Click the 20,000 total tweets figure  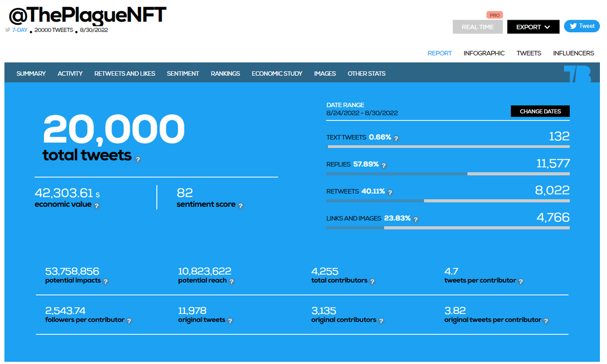coord(114,128)
